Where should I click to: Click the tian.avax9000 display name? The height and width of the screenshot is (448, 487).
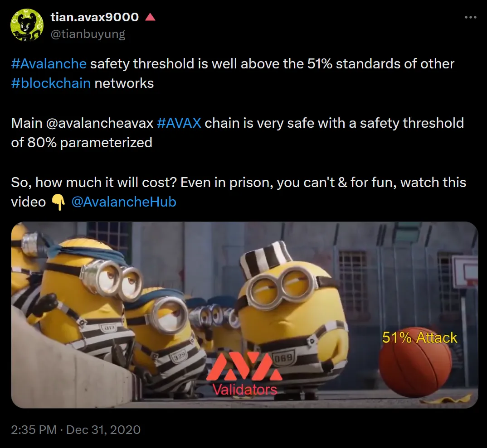[95, 17]
